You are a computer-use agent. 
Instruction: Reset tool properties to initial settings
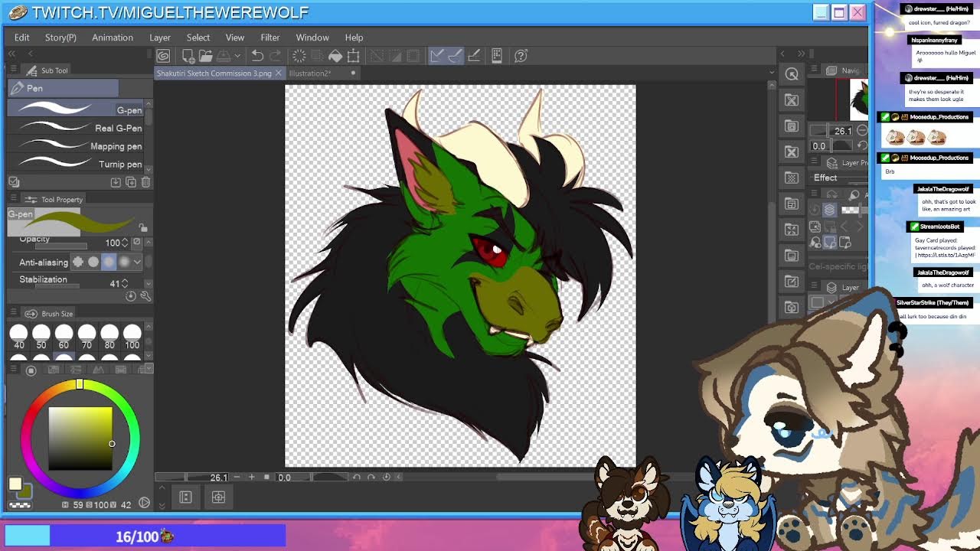pos(131,296)
